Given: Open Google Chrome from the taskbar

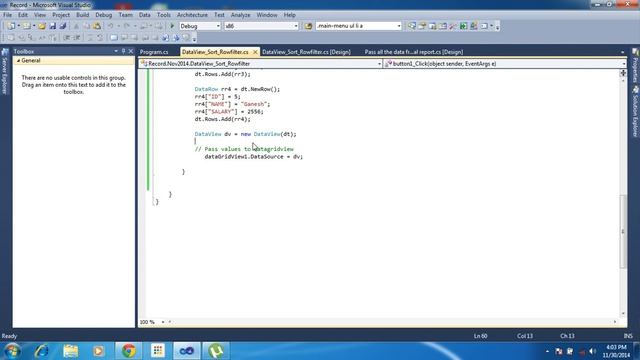Looking at the screenshot, I should pos(129,351).
